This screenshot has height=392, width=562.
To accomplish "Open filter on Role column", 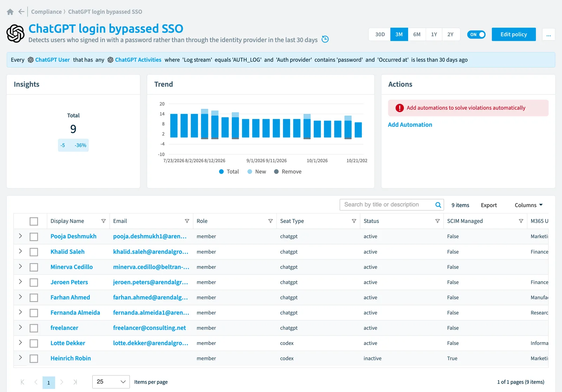I will pos(270,221).
